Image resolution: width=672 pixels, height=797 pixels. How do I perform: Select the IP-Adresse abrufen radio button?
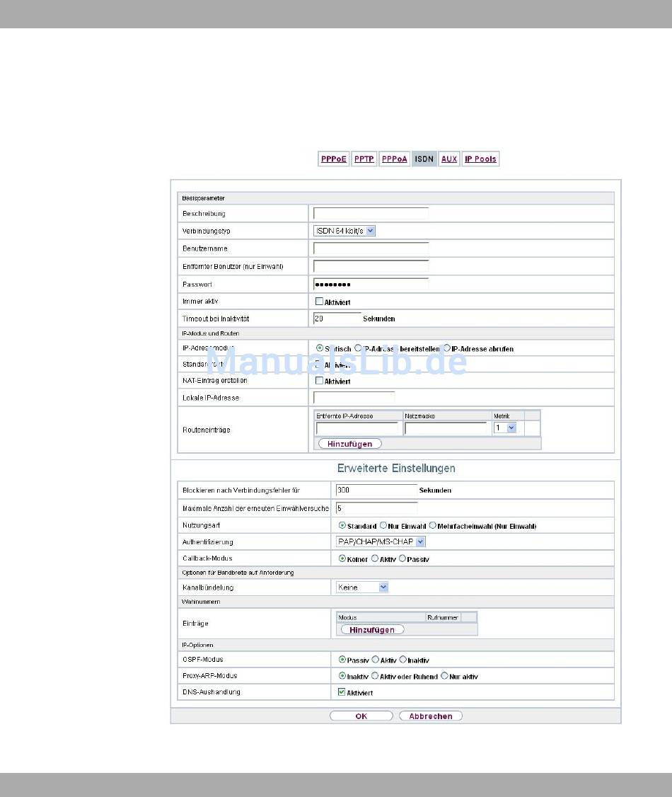pyautogui.click(x=447, y=348)
